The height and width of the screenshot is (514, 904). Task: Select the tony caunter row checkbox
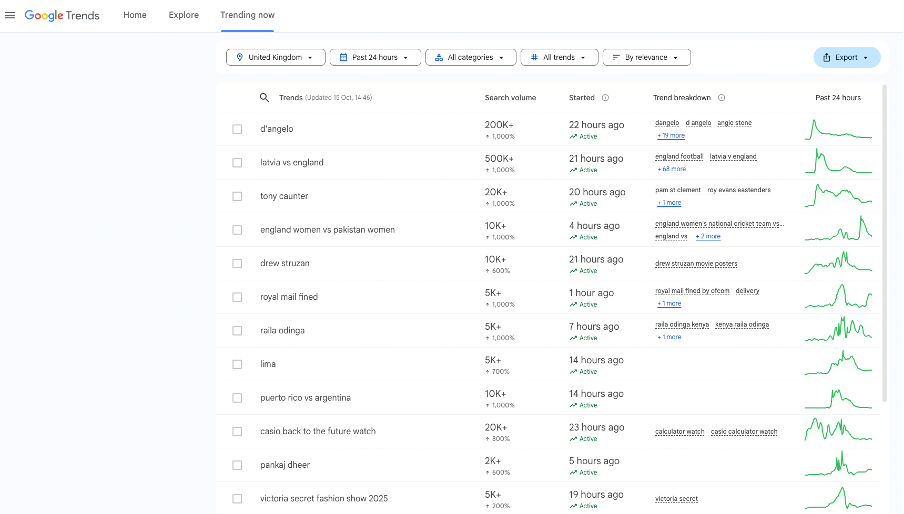[237, 196]
